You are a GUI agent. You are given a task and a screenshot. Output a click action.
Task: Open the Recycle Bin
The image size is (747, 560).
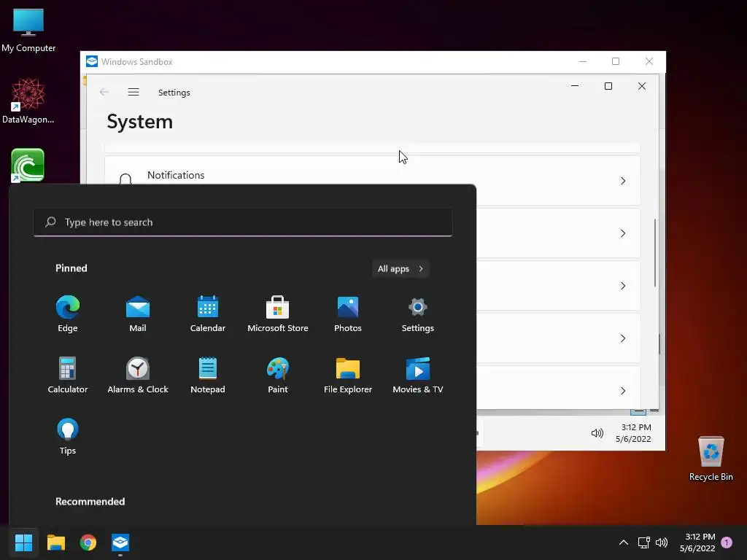pos(711,458)
